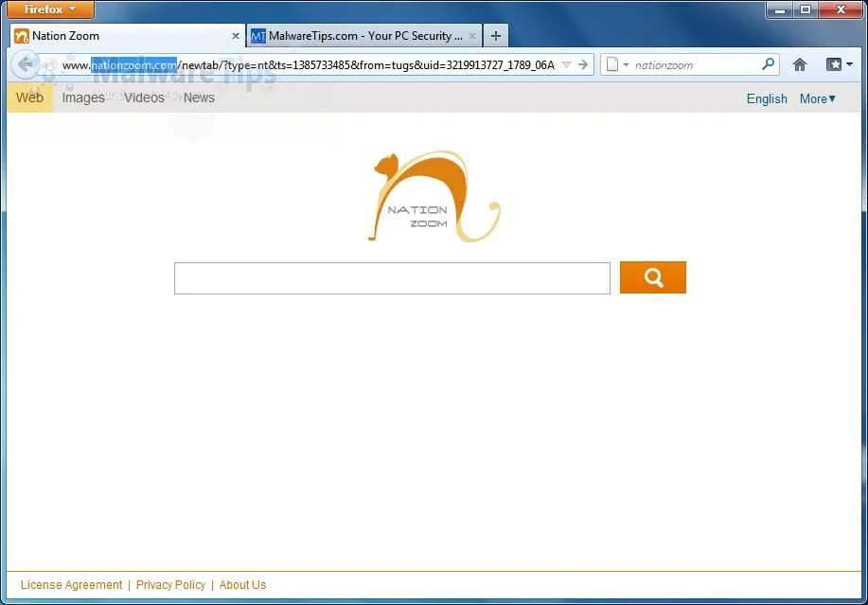Select the Images search category
Screen dimensions: 868x605
[x=83, y=98]
